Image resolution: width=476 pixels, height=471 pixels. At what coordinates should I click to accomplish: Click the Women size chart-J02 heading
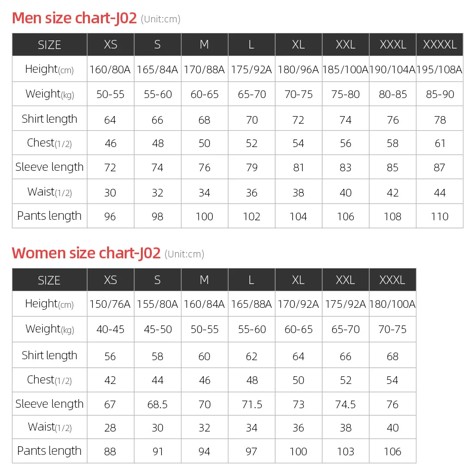86,253
